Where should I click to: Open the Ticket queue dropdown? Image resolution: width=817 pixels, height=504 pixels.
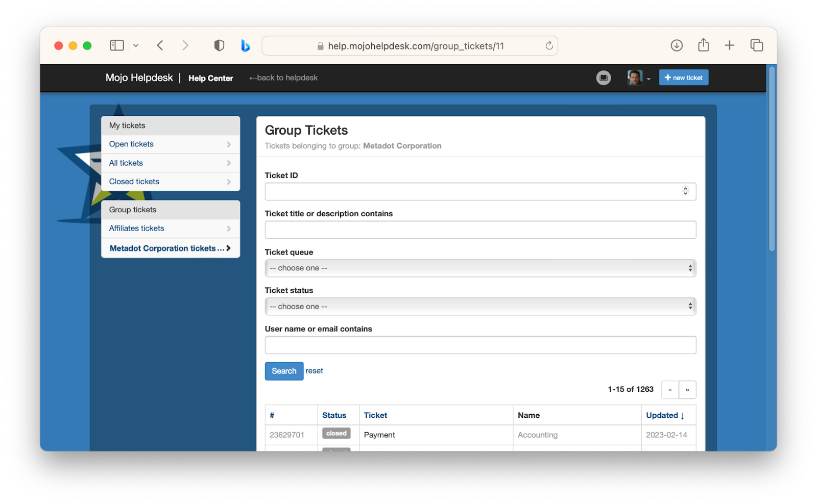pos(480,268)
